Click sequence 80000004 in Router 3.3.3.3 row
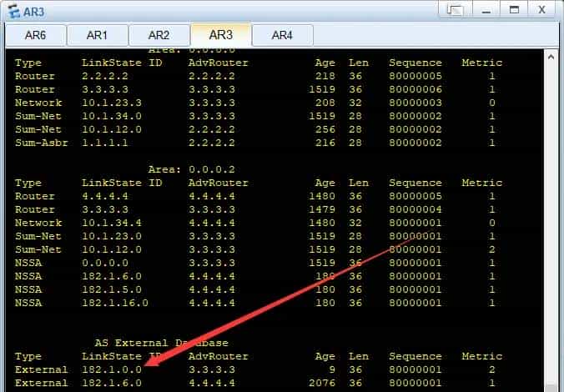This screenshot has width=564, height=392. click(415, 209)
